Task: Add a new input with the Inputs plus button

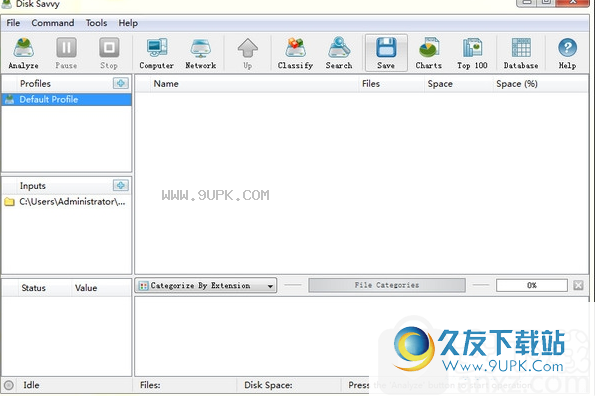Action: click(121, 185)
